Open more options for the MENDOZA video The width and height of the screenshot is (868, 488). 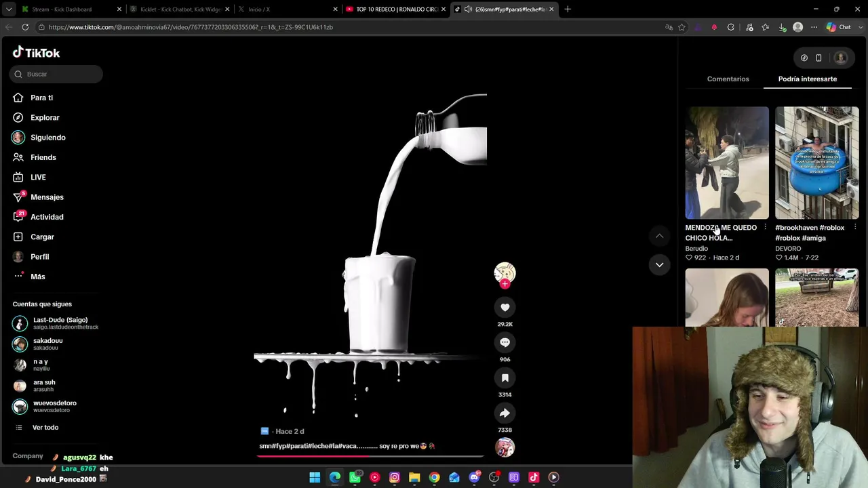[x=765, y=228]
